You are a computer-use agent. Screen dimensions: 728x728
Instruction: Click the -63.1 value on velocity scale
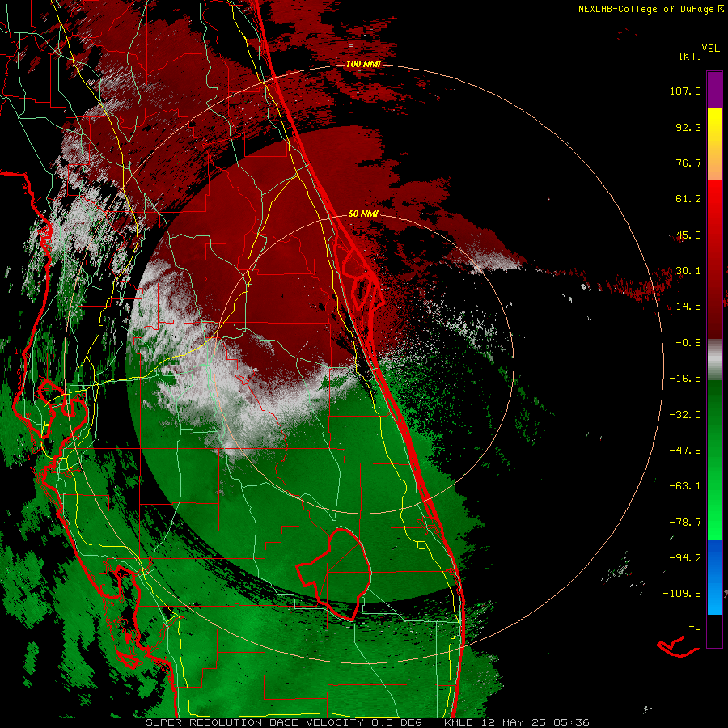685,486
